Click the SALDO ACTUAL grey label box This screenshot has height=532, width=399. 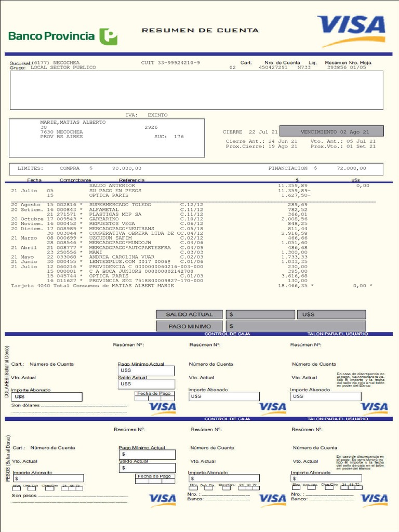189,314
